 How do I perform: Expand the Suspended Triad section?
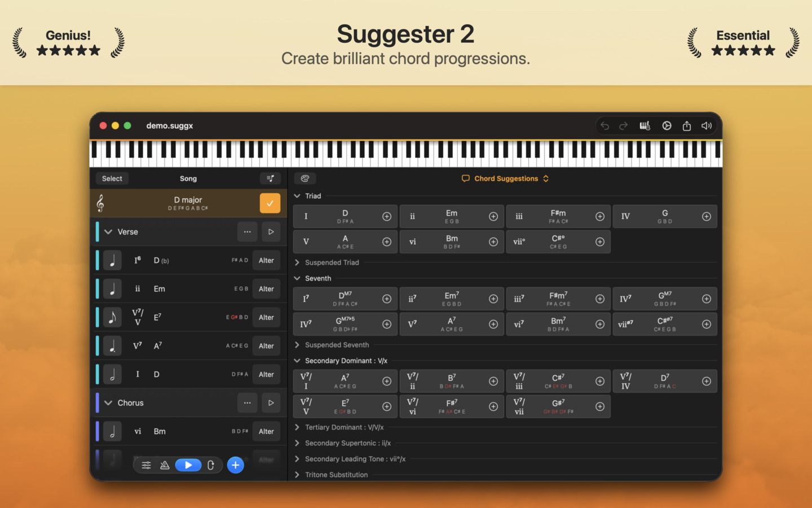[297, 262]
